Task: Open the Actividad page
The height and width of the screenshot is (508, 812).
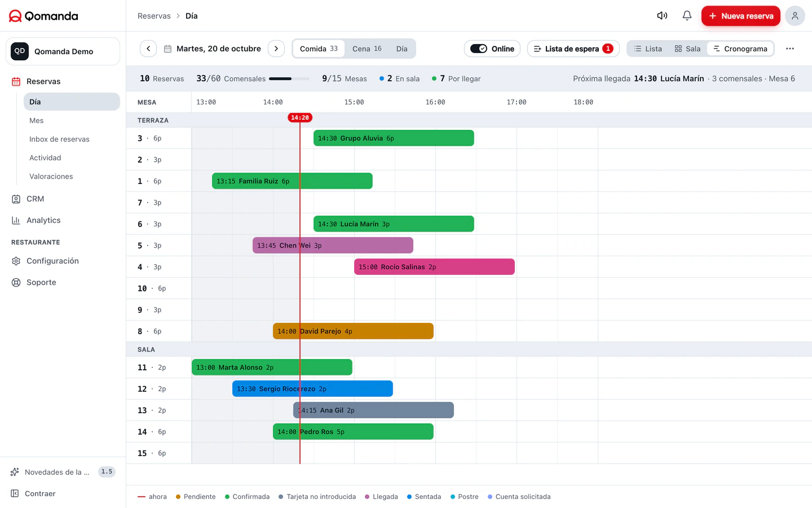Action: pos(72,158)
